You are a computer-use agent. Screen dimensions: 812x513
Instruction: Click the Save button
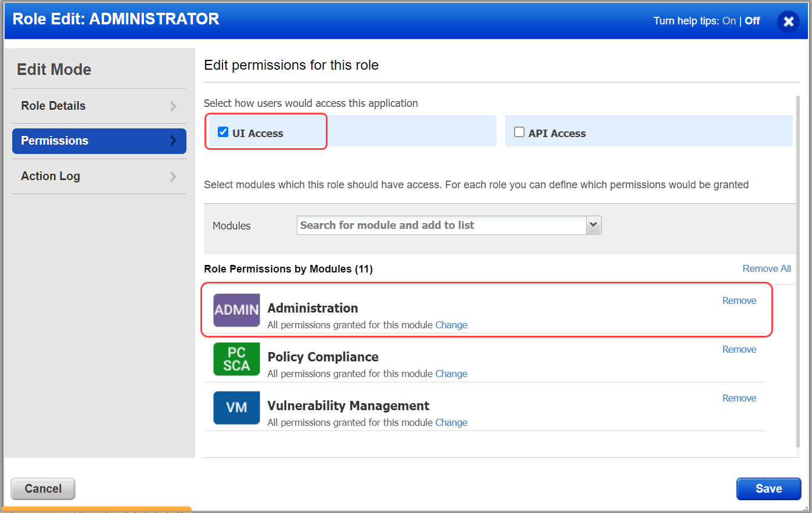click(768, 489)
